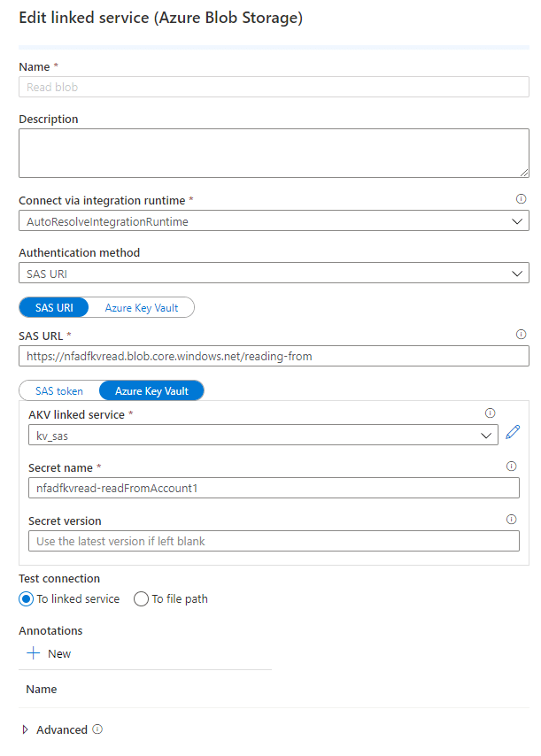Click the info icon beside SAS URL
This screenshot has width=541, height=756.
click(x=521, y=334)
